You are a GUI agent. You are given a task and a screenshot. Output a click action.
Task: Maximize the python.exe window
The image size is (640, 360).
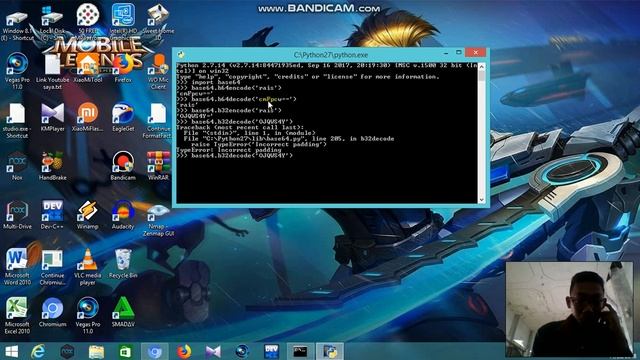pyautogui.click(x=458, y=53)
